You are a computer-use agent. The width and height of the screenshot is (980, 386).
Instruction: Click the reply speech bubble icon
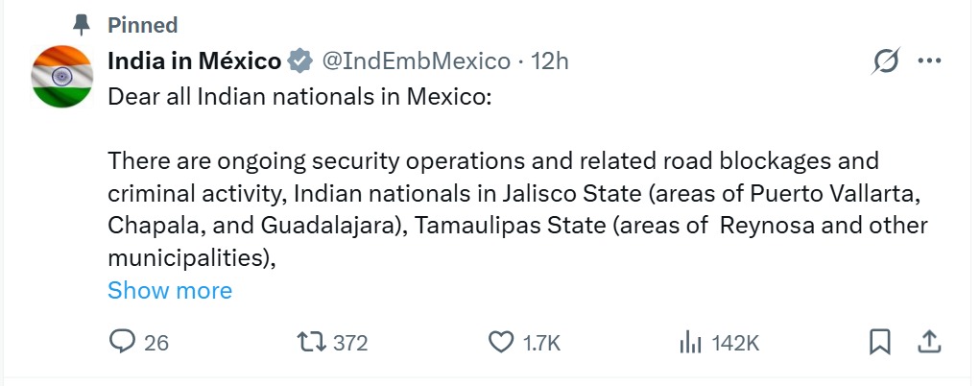coord(122,342)
